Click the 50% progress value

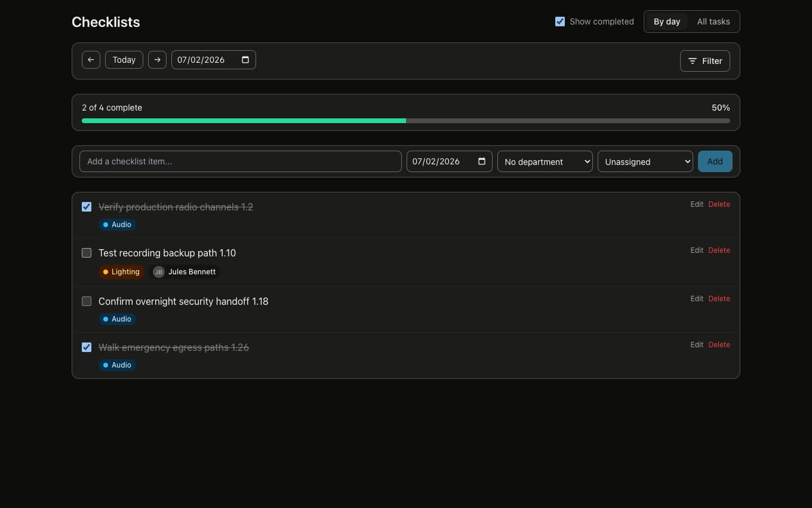[721, 108]
